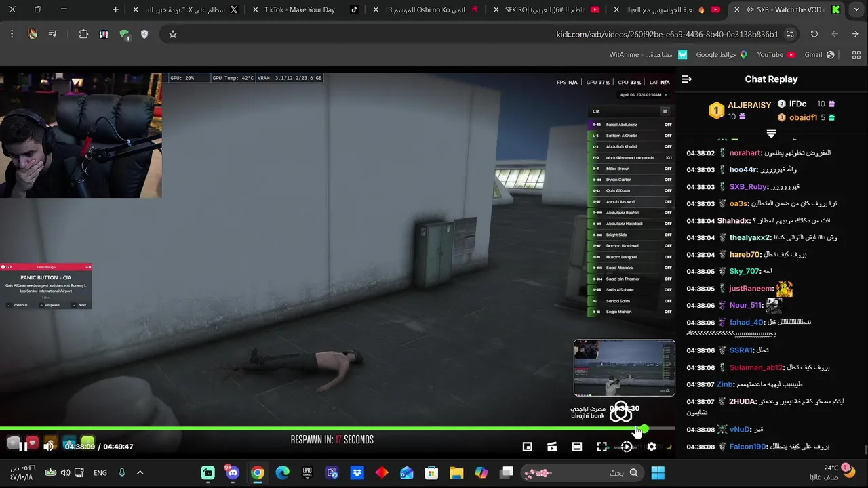Open Microsoft Edge from the taskbar
The width and height of the screenshot is (868, 488).
282,472
